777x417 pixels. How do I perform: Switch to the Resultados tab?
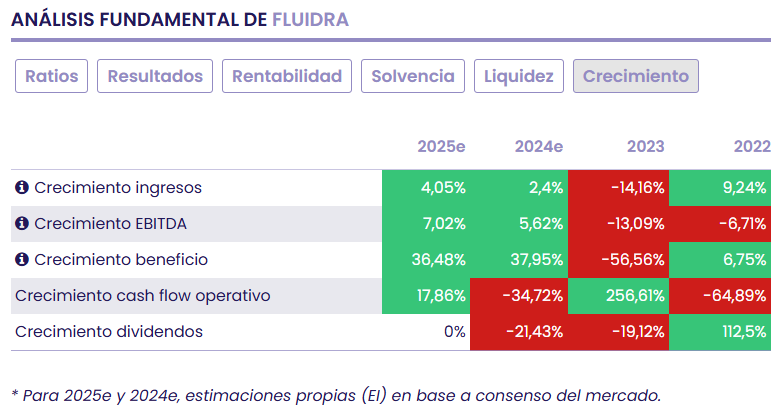[x=155, y=76]
